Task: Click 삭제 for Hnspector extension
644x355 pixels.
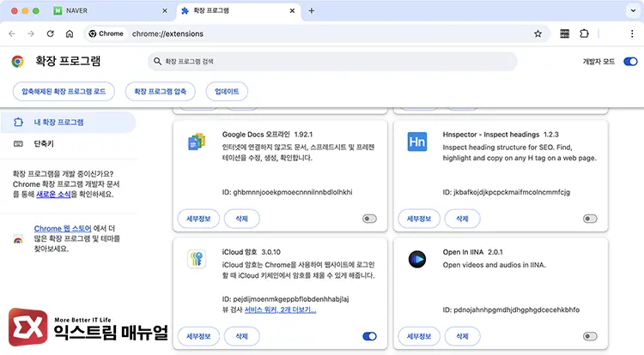Action: [x=462, y=219]
